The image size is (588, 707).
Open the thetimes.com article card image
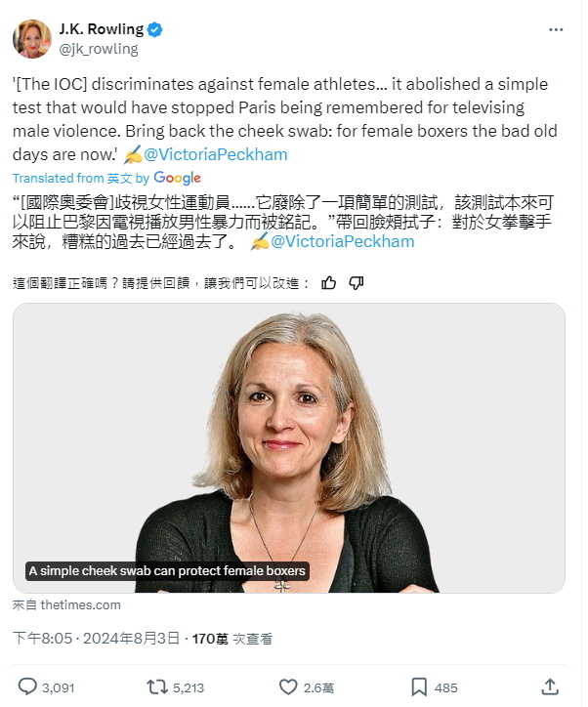tap(289, 448)
